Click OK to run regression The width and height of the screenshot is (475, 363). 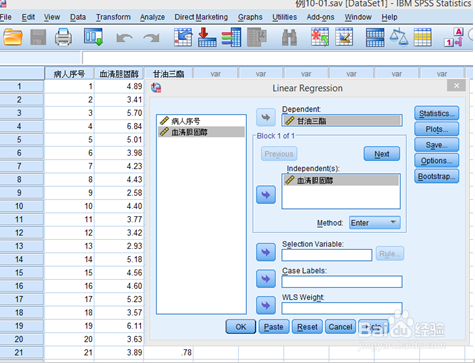tap(241, 327)
